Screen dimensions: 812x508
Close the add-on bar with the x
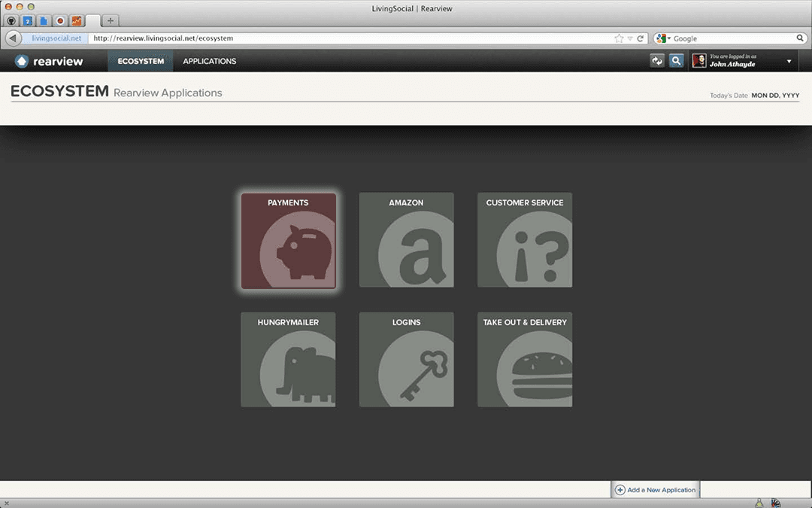[6, 503]
